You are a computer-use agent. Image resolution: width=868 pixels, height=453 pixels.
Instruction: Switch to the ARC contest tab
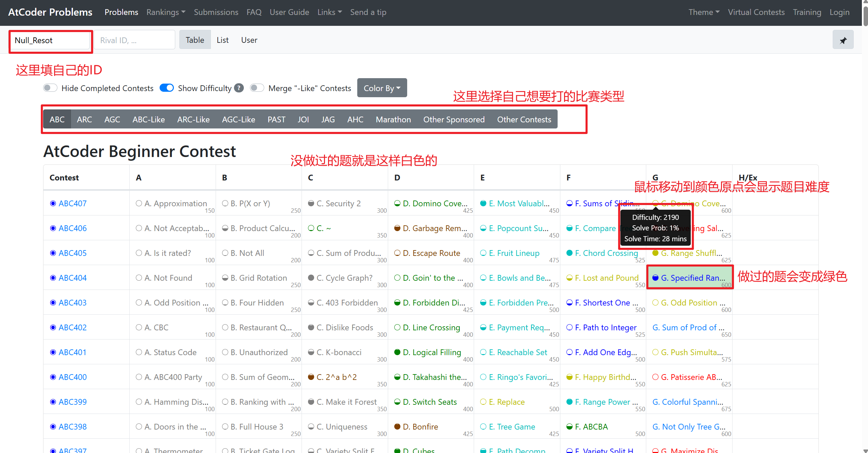point(84,119)
